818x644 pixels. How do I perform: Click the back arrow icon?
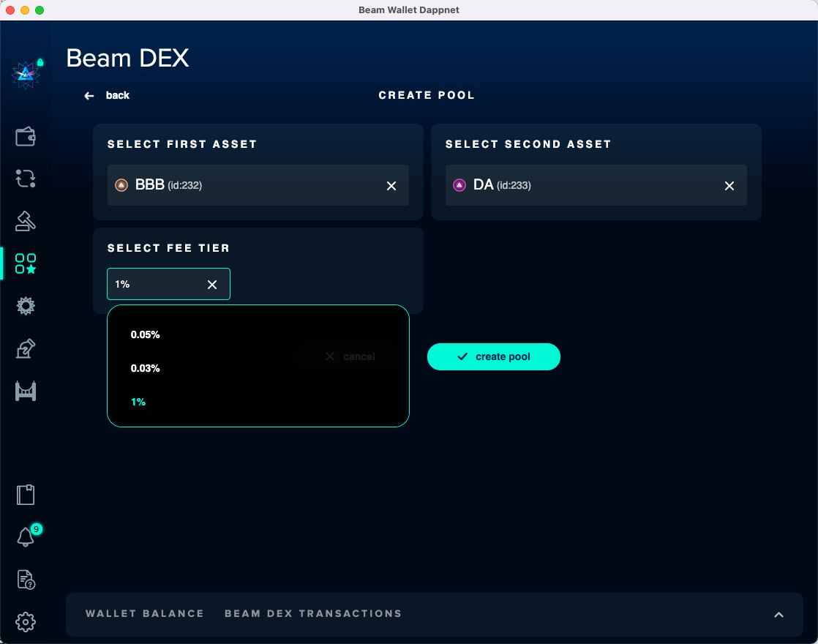point(89,96)
